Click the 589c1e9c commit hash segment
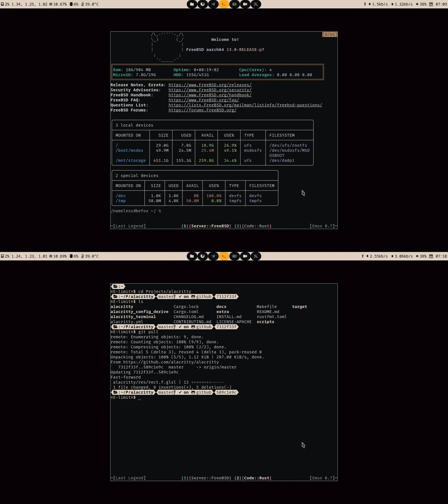The height and width of the screenshot is (504, 448). 226,392
